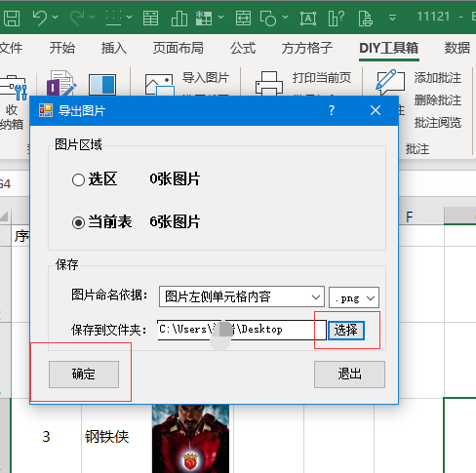Click the shapes icon in quick toolbar
The height and width of the screenshot is (473, 476).
click(x=268, y=18)
